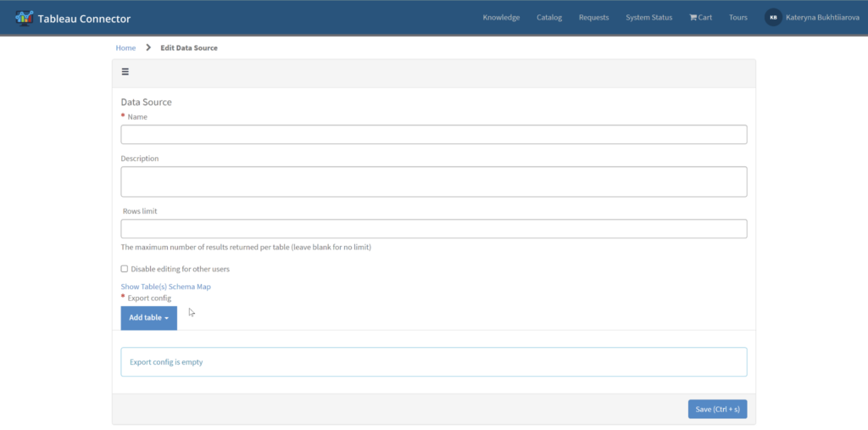Screen dimensions: 868x430
Task: Click the KB user avatar
Action: click(773, 18)
